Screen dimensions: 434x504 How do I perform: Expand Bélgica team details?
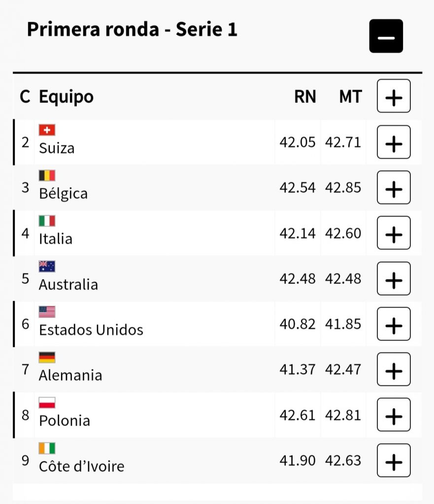tap(393, 188)
